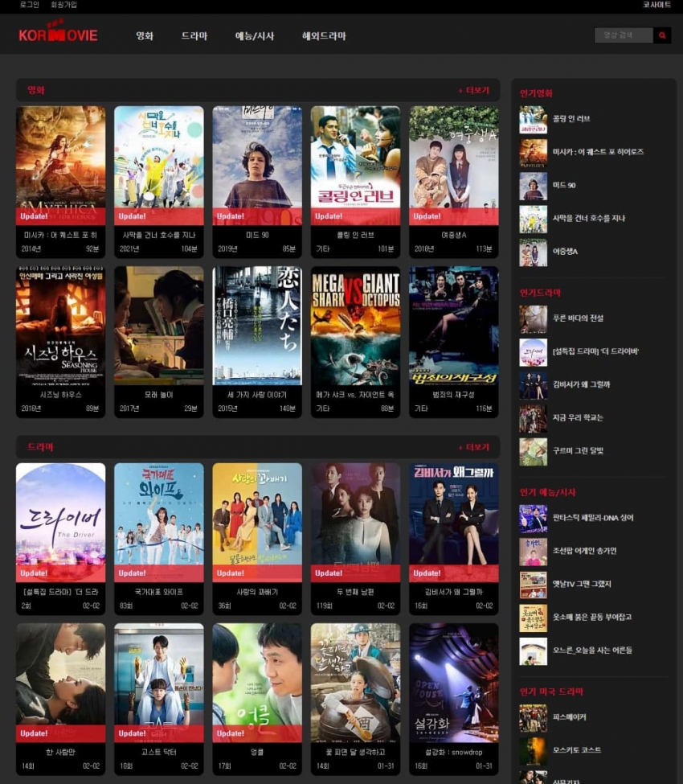Viewport: 683px width, 784px height.
Task: Open the Mythica poster card in the 영화 grid
Action: [x=60, y=182]
